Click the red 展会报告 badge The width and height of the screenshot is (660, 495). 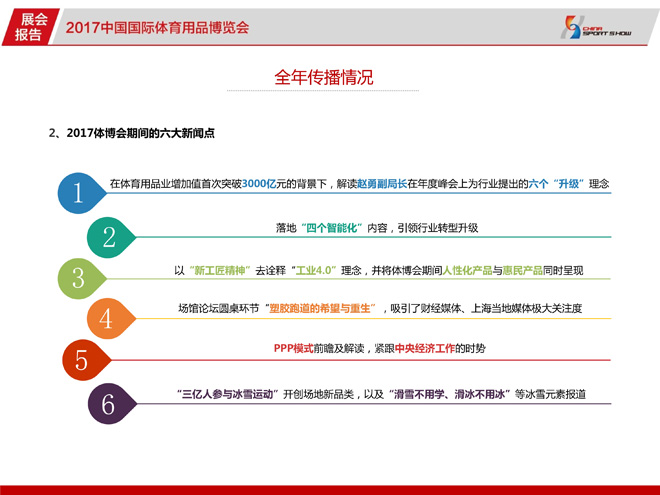(x=29, y=27)
